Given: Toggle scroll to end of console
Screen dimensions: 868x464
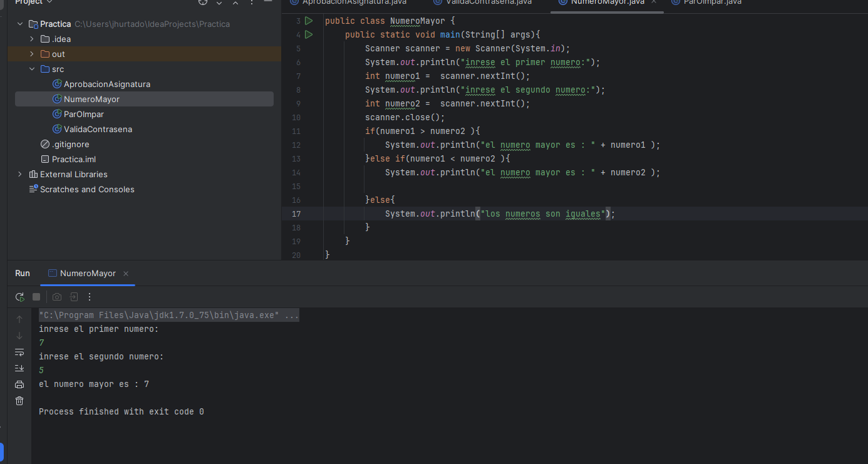Looking at the screenshot, I should pos(19,368).
